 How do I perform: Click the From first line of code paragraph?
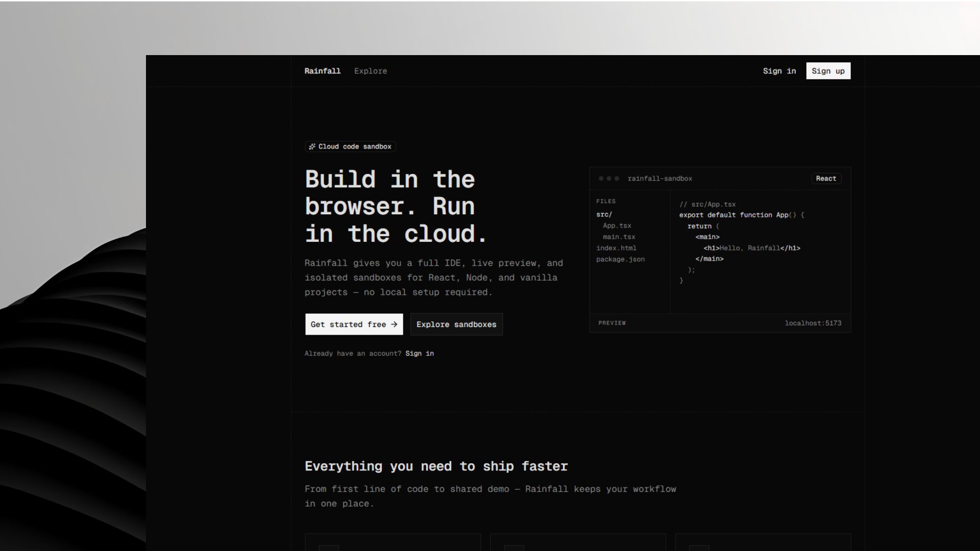[x=491, y=496]
